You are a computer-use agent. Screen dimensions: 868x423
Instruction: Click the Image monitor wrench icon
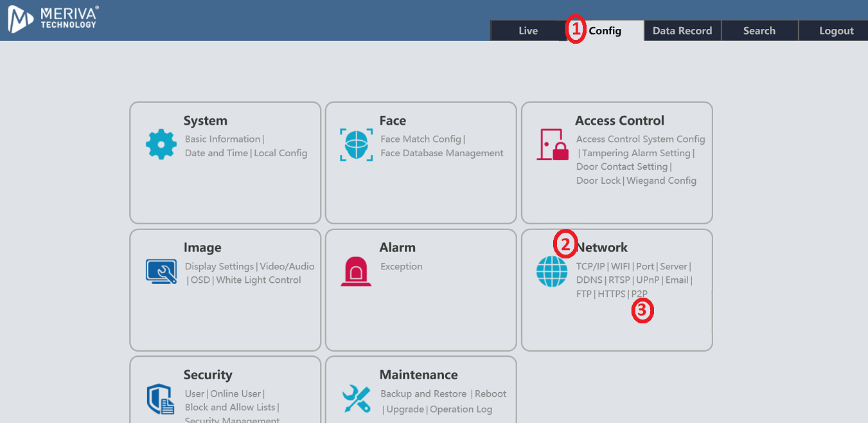coord(161,272)
